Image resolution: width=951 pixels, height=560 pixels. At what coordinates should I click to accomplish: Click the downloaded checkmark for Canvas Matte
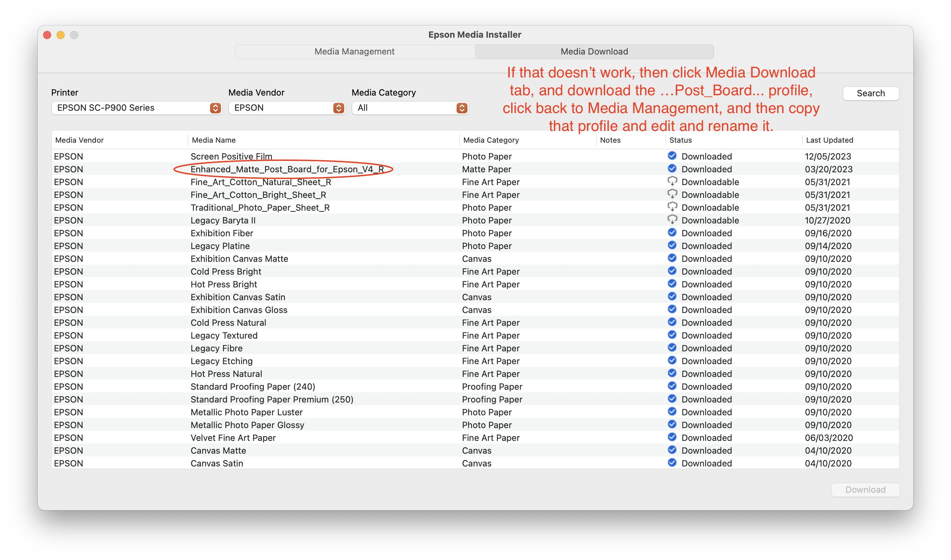click(672, 450)
